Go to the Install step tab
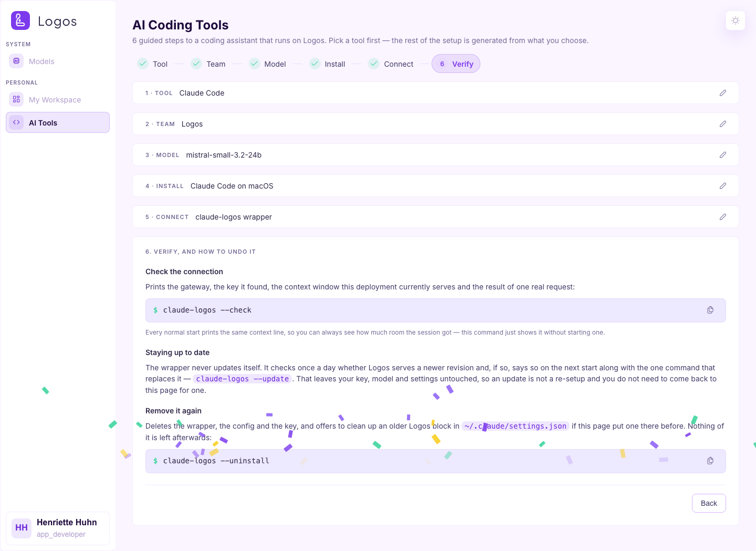Image resolution: width=756 pixels, height=551 pixels. 328,64
